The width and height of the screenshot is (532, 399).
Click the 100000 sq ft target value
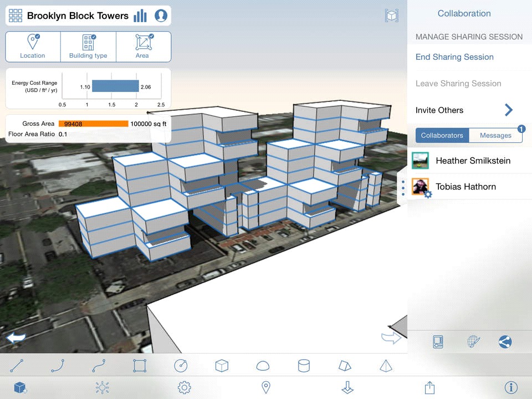(149, 124)
